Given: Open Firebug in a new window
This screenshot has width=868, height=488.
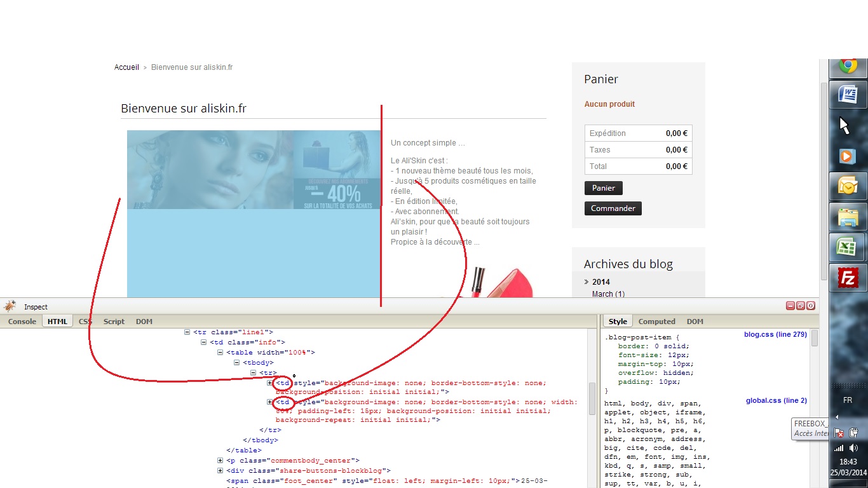Looking at the screenshot, I should click(x=801, y=306).
